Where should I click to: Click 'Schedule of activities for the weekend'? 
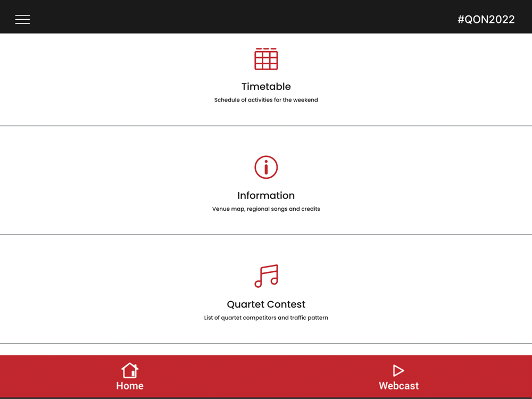266,100
